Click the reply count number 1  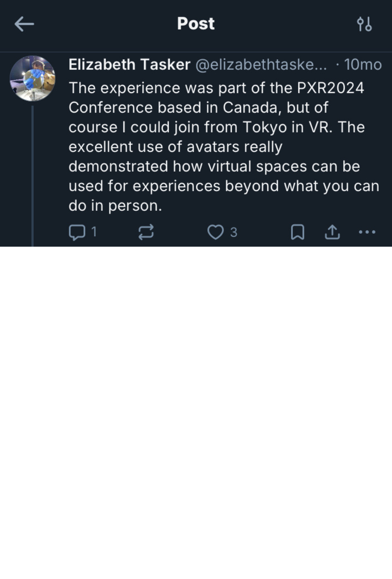pos(94,232)
